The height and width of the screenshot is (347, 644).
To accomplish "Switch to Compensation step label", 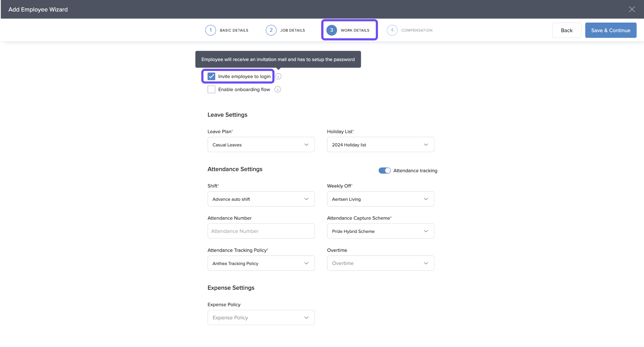I will pyautogui.click(x=417, y=30).
